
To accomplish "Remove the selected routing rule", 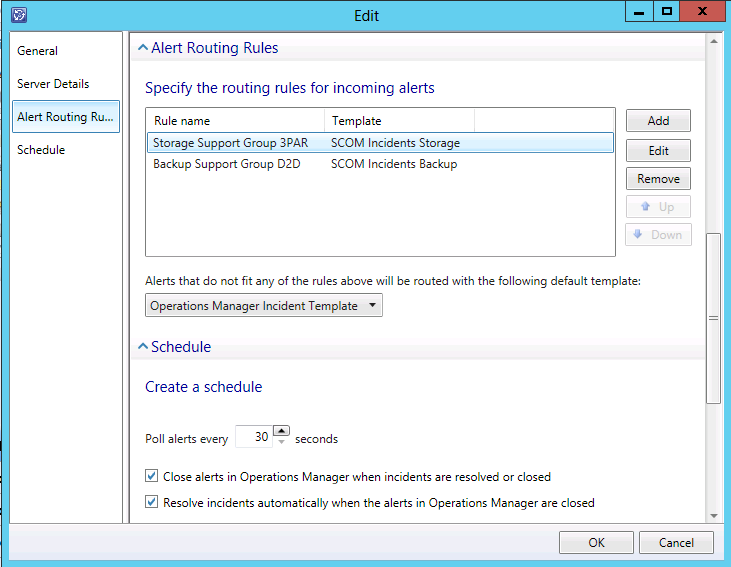I will (658, 179).
